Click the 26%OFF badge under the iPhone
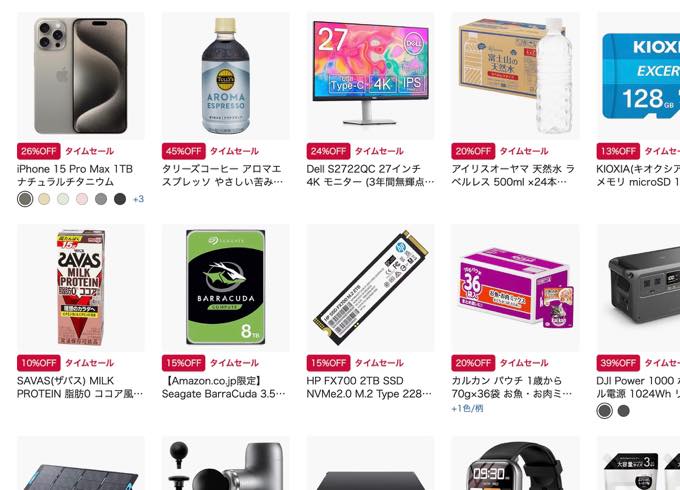 tap(39, 151)
